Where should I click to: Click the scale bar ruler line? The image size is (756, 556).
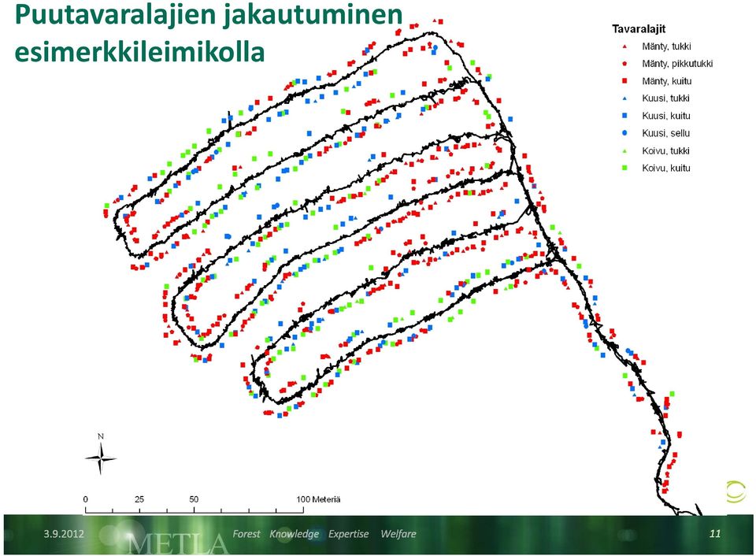pos(195,510)
